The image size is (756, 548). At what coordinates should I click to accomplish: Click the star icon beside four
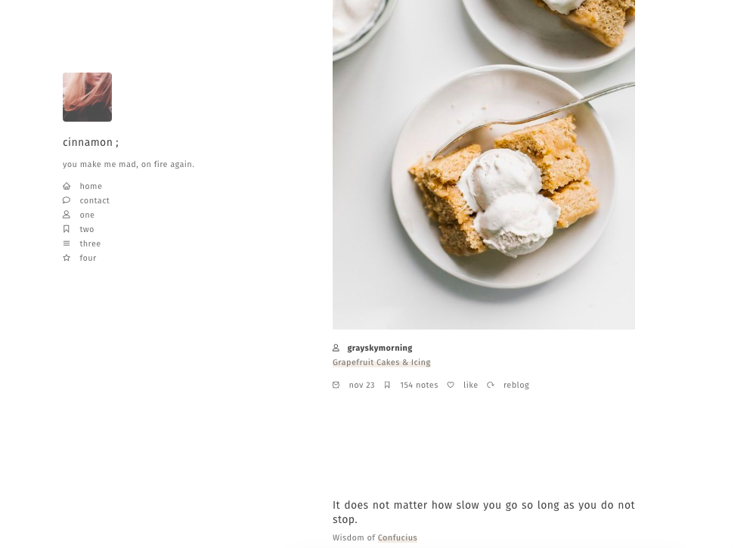coord(67,258)
